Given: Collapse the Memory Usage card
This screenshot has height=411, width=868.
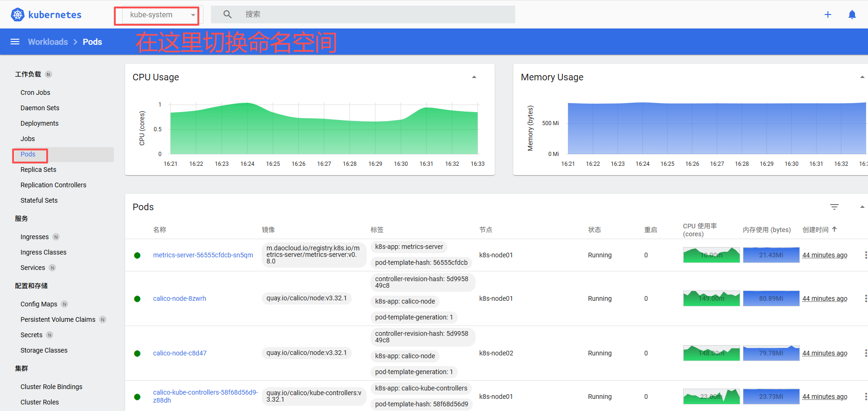Looking at the screenshot, I should [862, 77].
